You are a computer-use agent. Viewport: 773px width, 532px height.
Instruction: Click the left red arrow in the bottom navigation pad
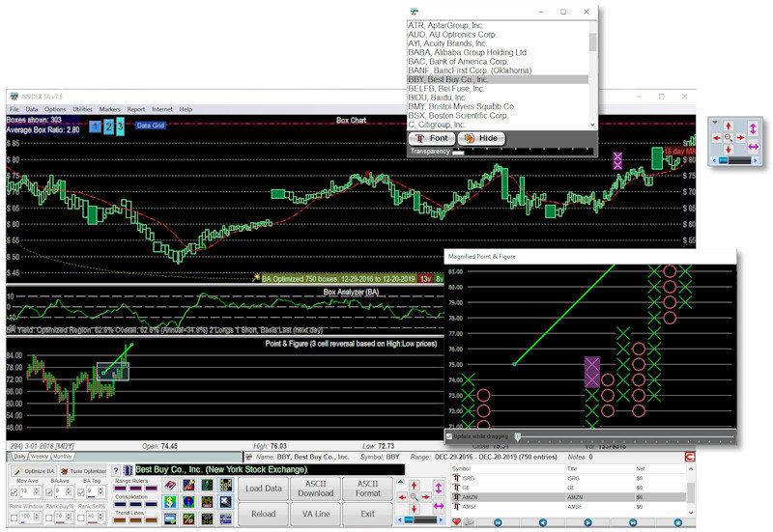tap(402, 497)
